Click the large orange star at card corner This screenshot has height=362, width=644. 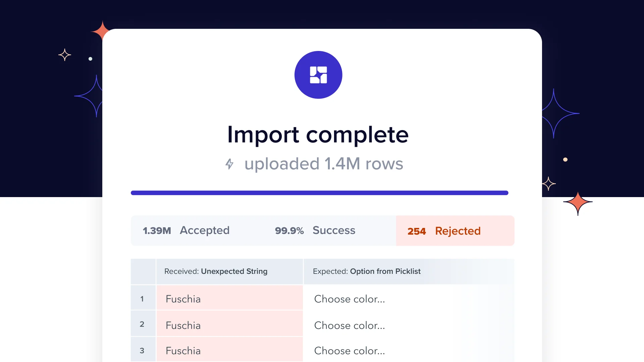(x=101, y=31)
